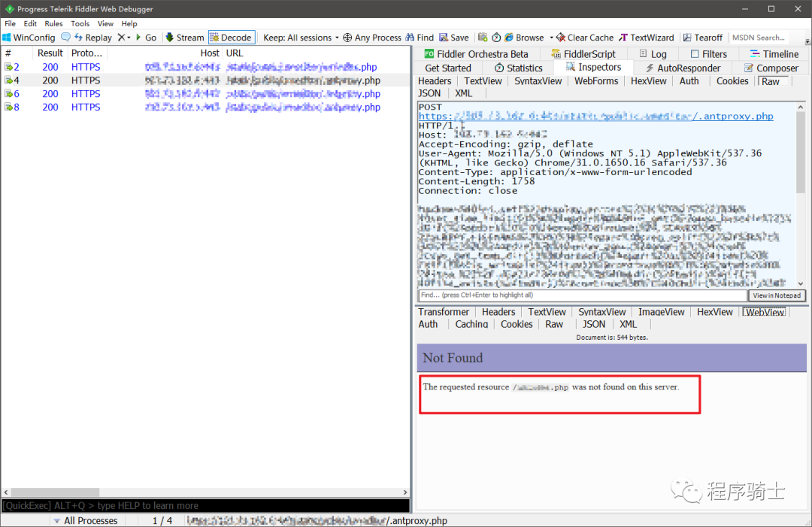Open response ImageView tab
Screen dimensions: 812x527
click(662, 312)
